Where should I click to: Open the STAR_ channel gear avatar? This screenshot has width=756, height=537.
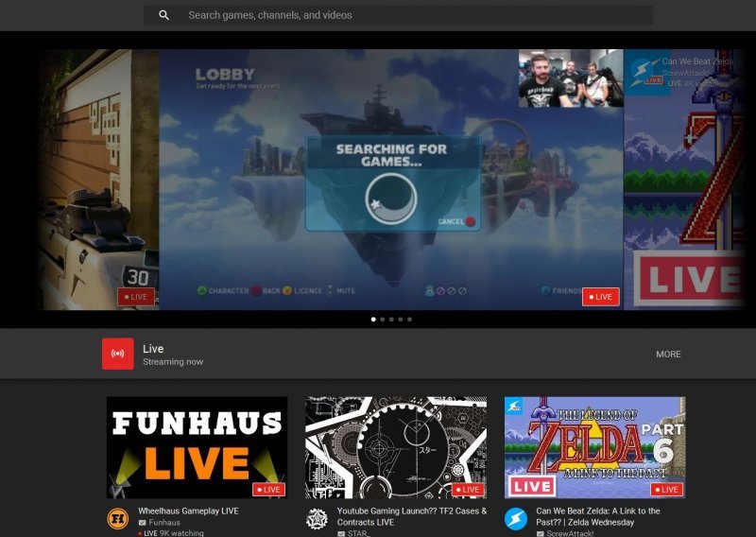click(x=317, y=519)
